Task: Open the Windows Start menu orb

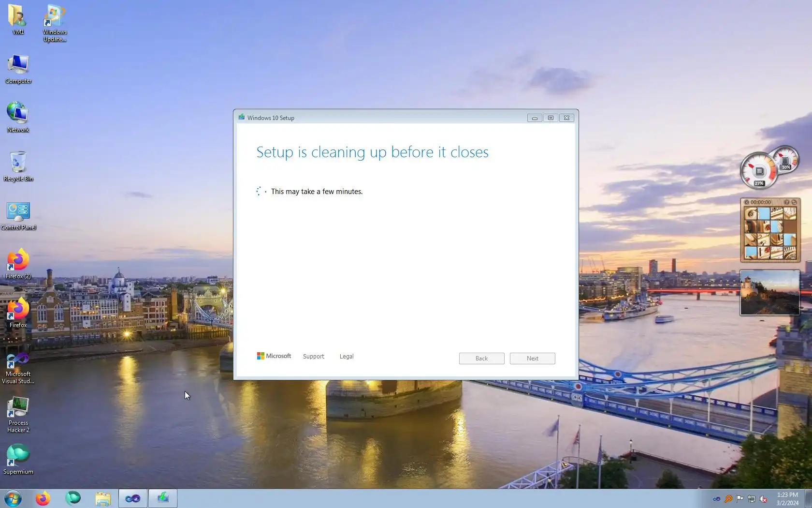Action: (x=13, y=498)
